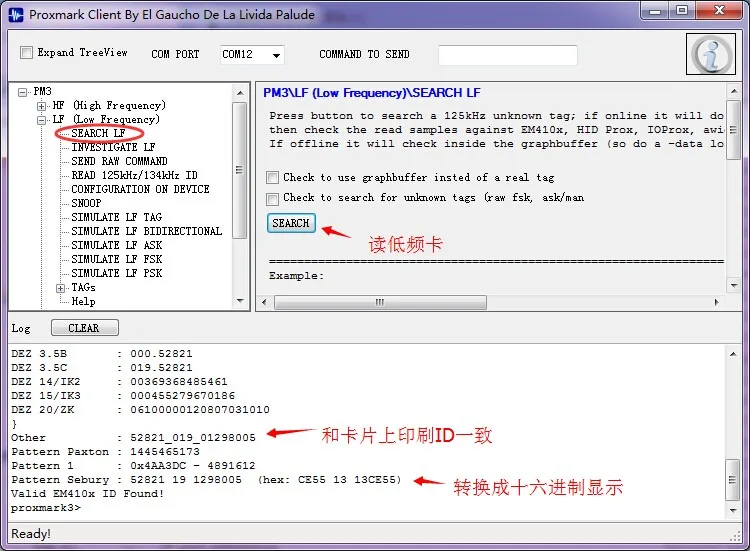Collapse the PM3 root tree node
The image size is (750, 551).
point(22,92)
